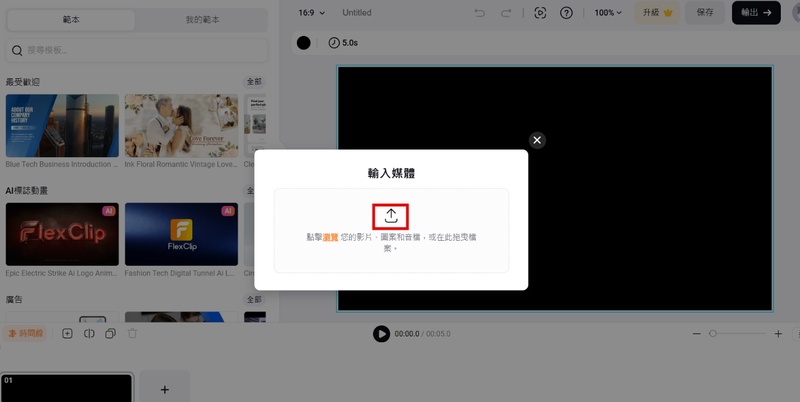Screen dimensions: 800x402
Task: Click the screen record icon
Action: pos(540,13)
